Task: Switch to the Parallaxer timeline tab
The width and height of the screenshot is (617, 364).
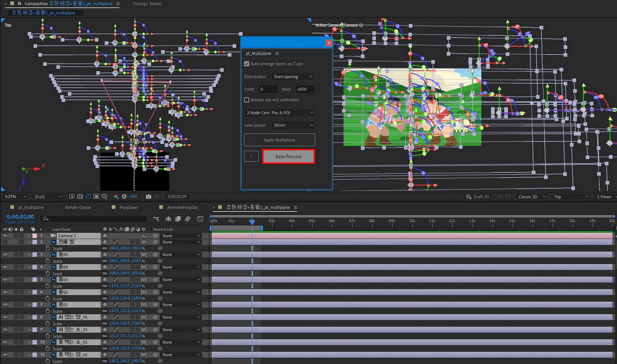Action: 129,208
